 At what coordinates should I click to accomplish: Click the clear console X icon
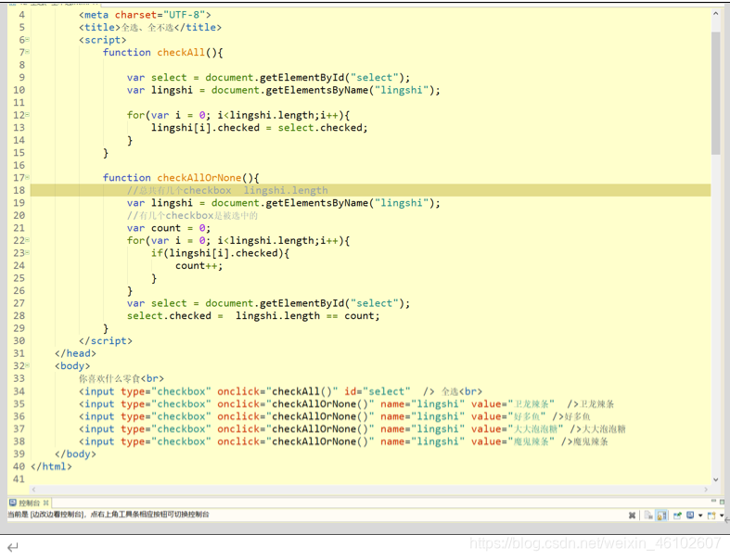point(632,515)
